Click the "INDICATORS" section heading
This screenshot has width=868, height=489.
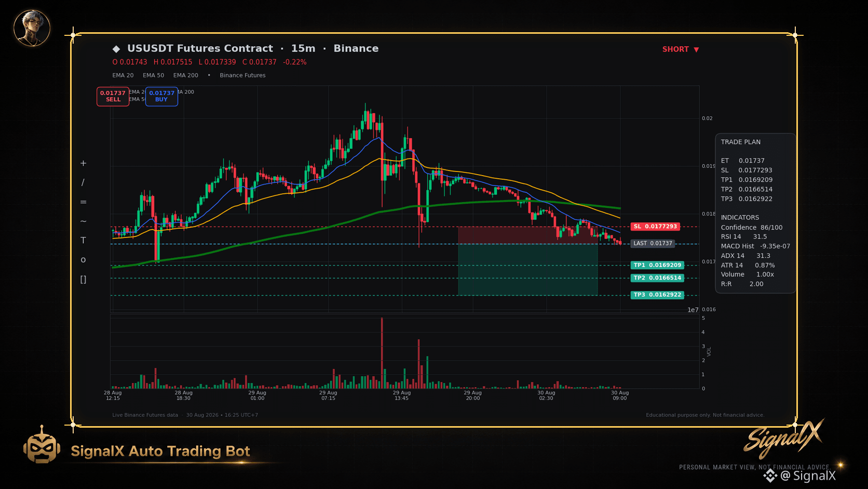(740, 217)
